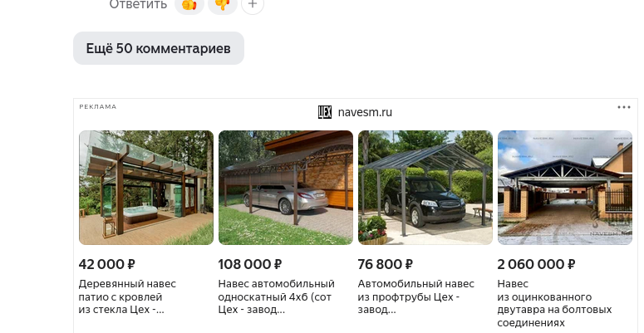Open the ad three-dots options menu
Viewport: 644px width, 333px height.
pos(624,107)
